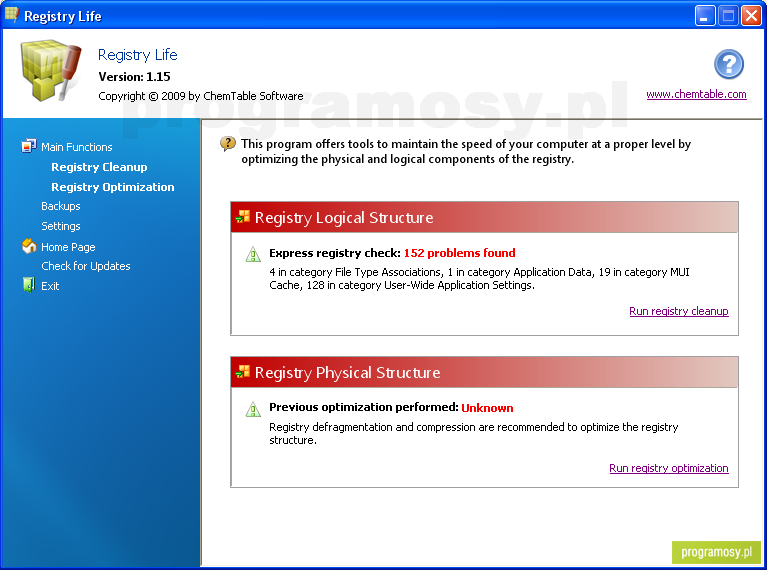Select Main Functions in sidebar

(x=77, y=147)
